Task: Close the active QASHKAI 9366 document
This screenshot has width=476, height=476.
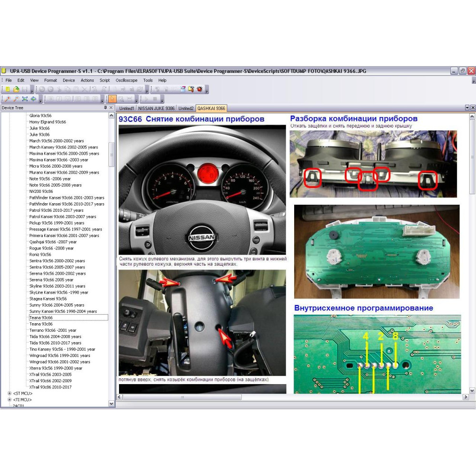Action: tap(473, 108)
